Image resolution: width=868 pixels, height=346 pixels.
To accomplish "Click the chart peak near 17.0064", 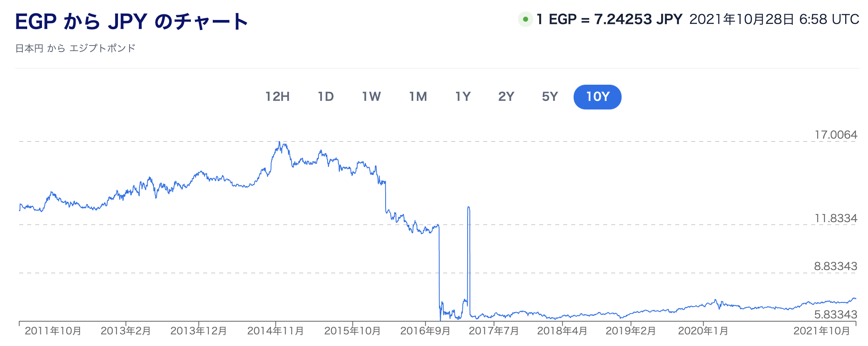I will [x=280, y=142].
